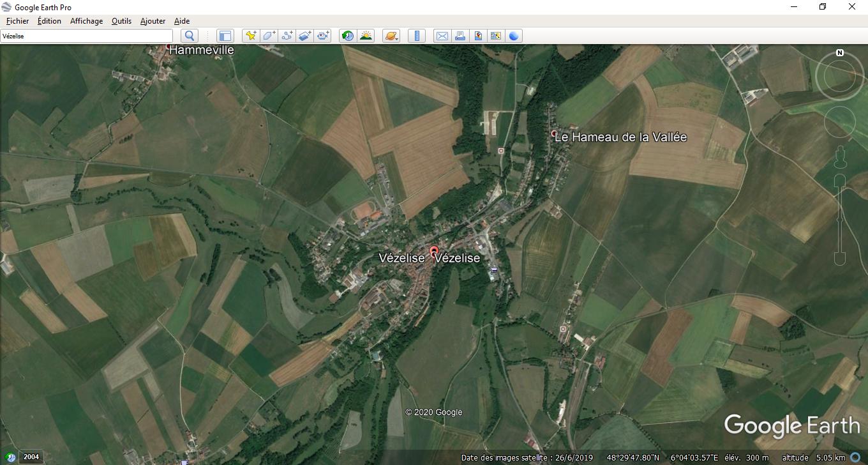
Task: Click the Hammeville map label
Action: point(202,50)
